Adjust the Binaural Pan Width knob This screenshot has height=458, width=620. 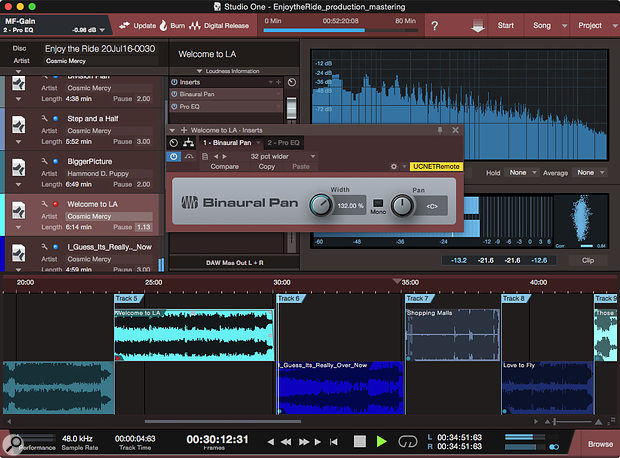coord(320,205)
